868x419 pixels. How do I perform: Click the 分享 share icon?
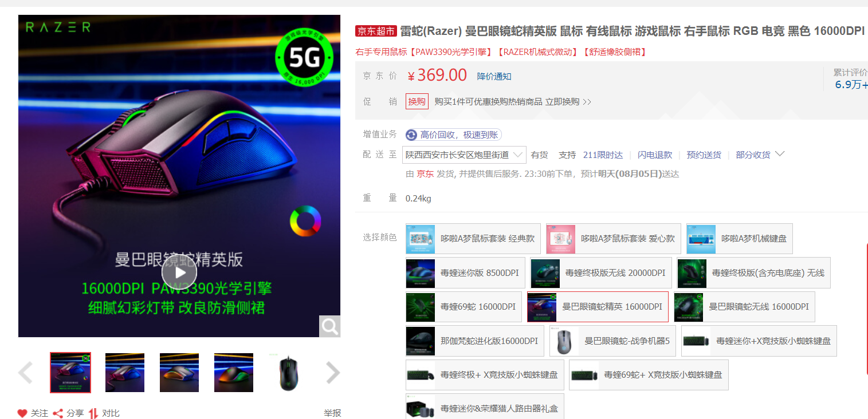click(x=58, y=413)
